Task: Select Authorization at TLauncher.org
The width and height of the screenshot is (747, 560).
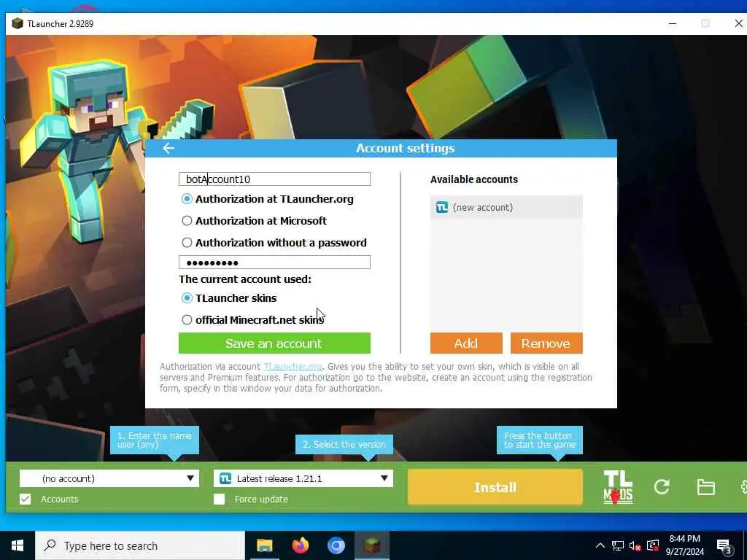Action: (267, 199)
